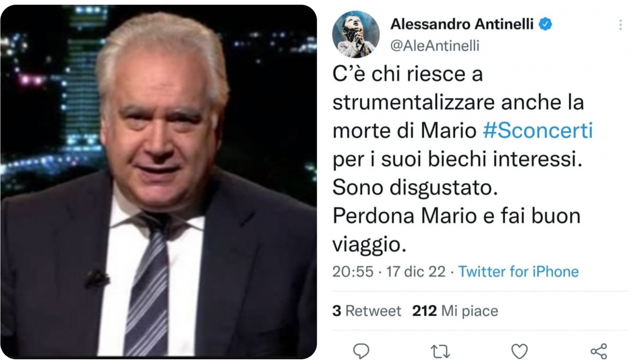639x364 pixels.
Task: Open Alessandro Antinelli's profile avatar
Action: point(356,34)
